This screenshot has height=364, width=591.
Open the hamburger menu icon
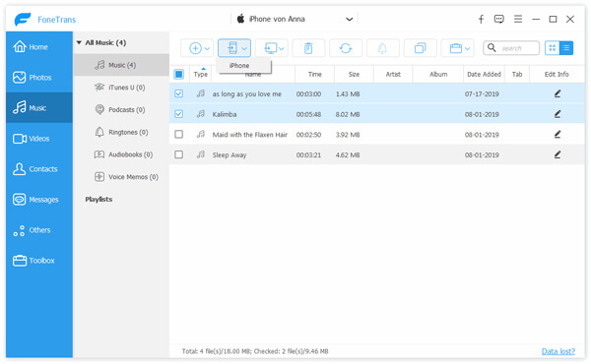coord(518,19)
